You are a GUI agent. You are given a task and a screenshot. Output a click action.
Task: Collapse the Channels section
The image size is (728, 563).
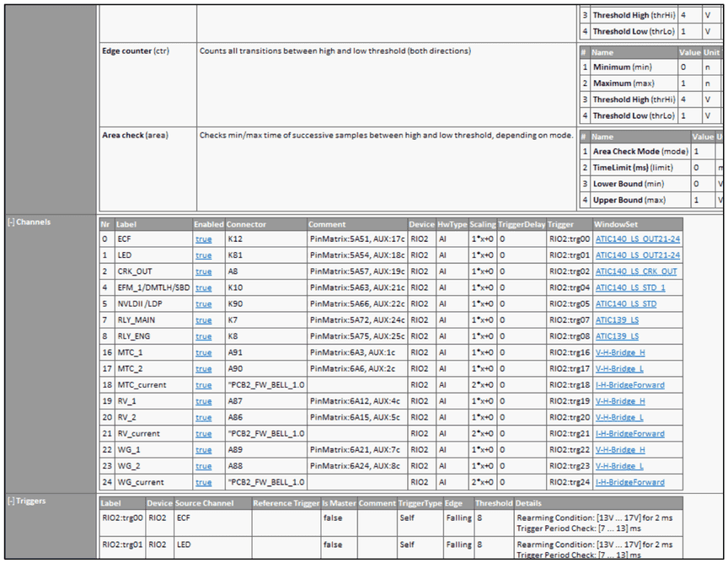click(x=11, y=222)
